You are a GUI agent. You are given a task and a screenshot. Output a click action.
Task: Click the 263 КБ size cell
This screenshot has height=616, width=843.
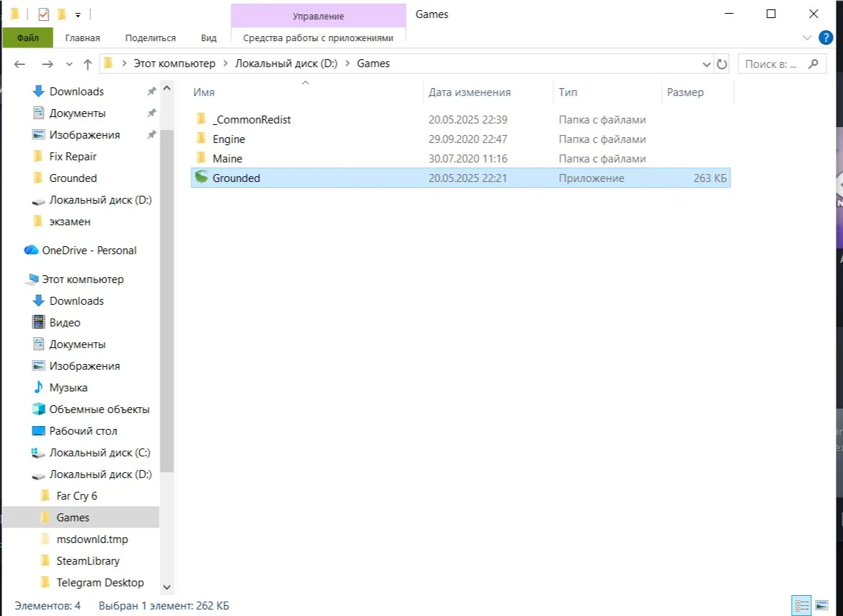coord(709,178)
